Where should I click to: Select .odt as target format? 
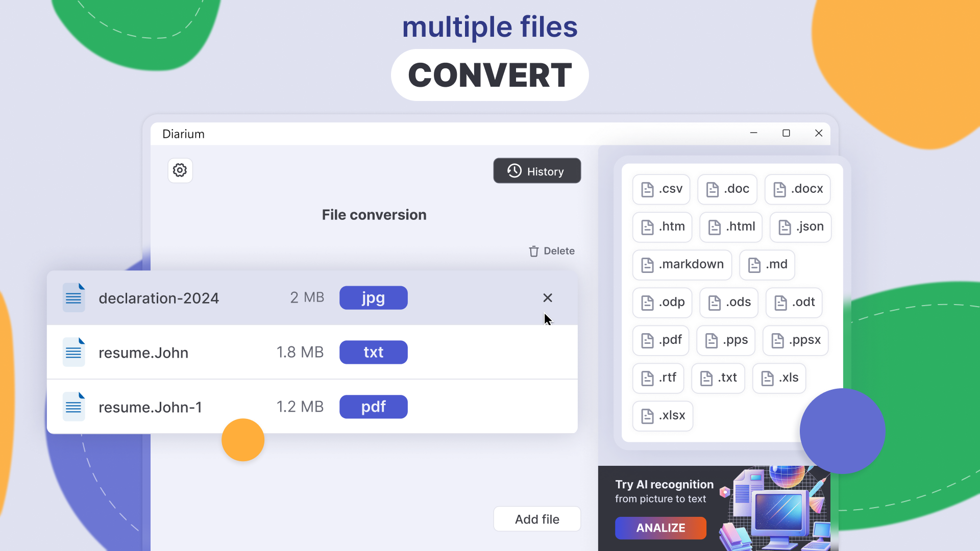[794, 303]
